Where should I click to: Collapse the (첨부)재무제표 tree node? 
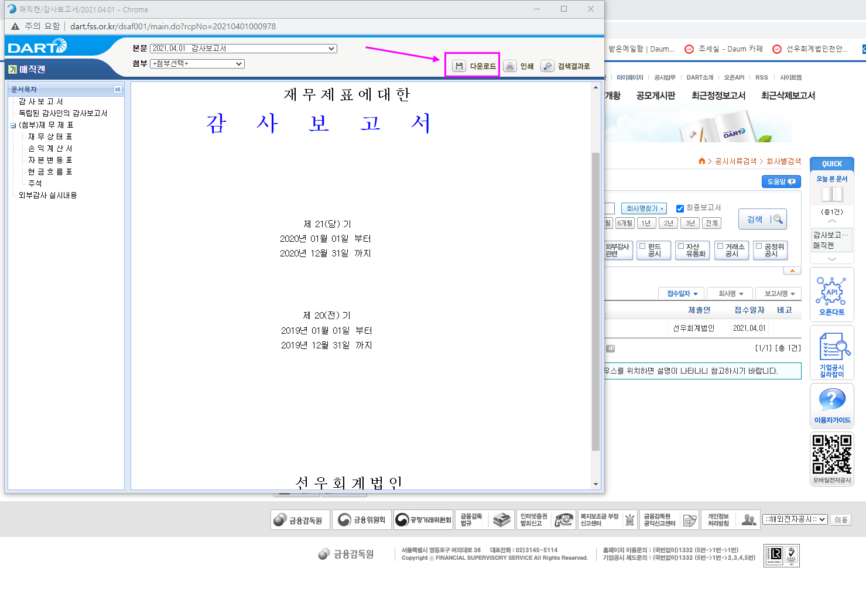(13, 125)
